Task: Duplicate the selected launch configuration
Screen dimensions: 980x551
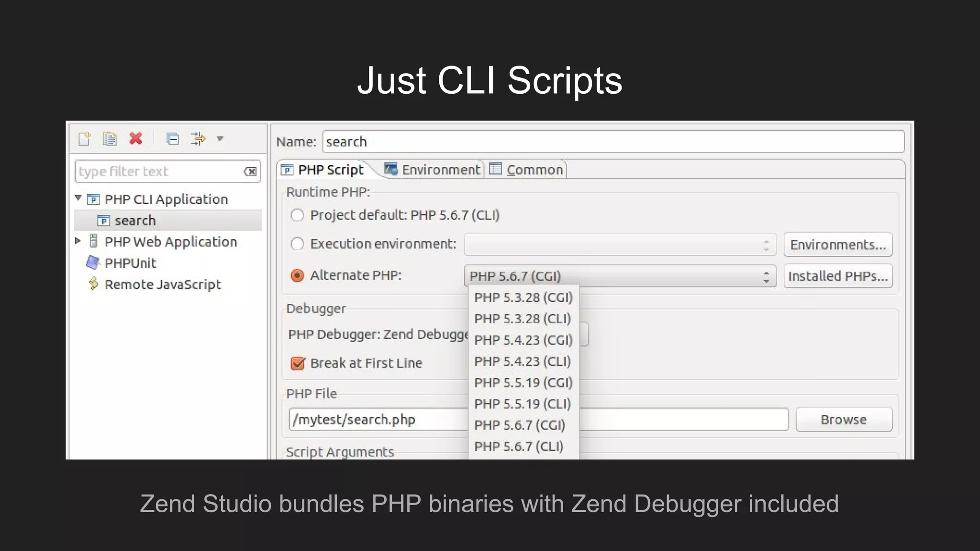Action: [x=110, y=139]
